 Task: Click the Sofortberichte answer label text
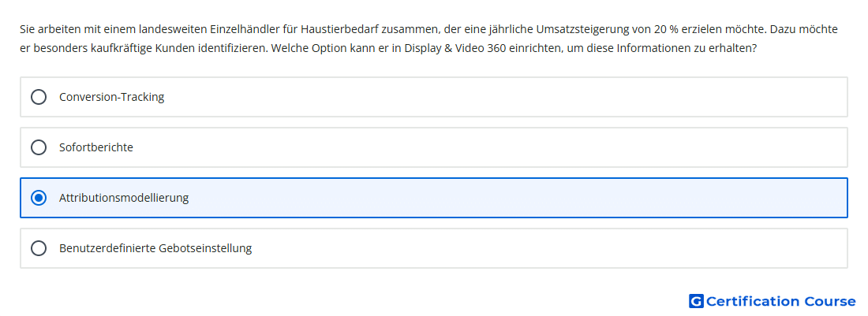[96, 147]
